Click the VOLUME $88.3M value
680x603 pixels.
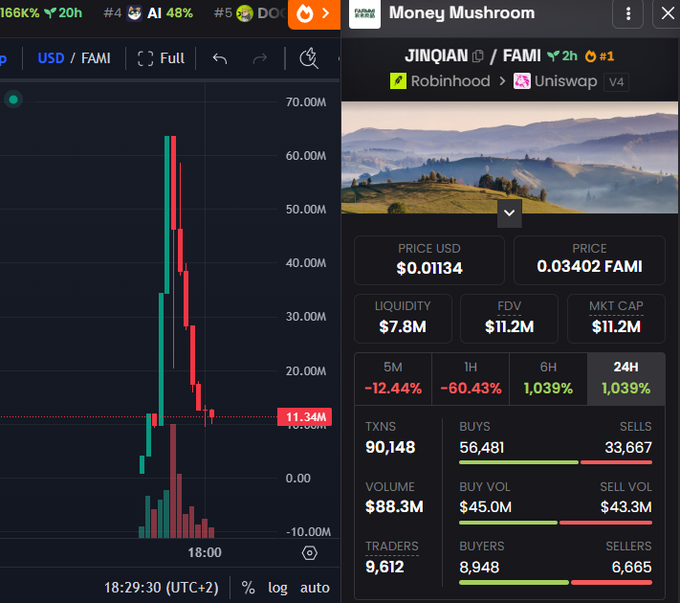(394, 507)
